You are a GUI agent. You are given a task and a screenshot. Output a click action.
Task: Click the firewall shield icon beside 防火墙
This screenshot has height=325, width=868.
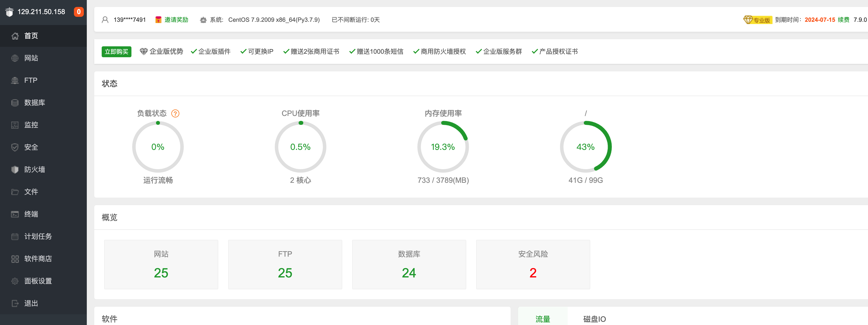pos(15,170)
